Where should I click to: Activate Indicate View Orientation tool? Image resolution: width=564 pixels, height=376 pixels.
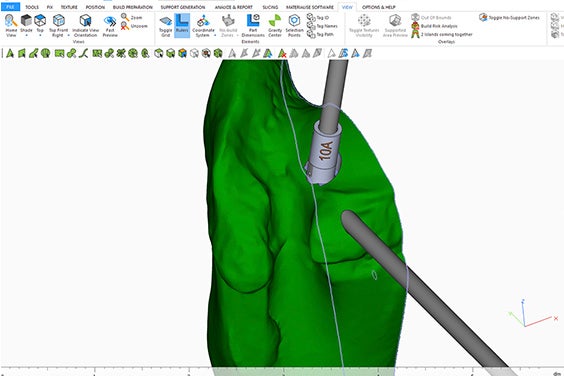(85, 21)
